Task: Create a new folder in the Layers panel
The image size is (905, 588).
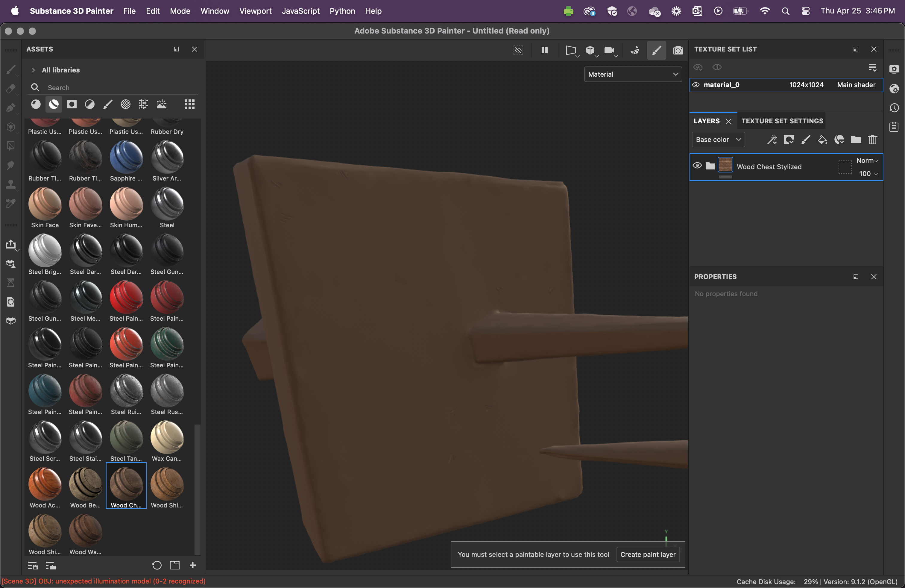Action: click(856, 140)
